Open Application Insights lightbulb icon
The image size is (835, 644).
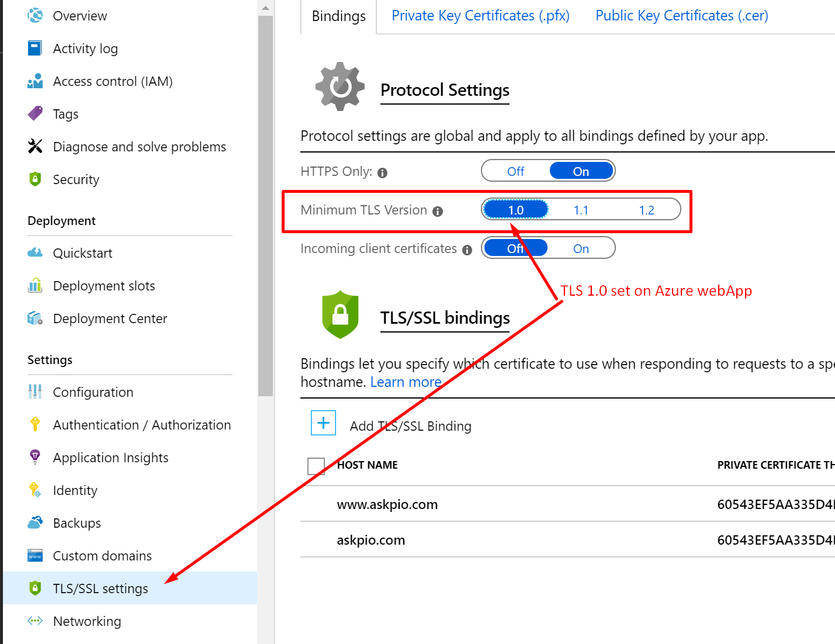(x=35, y=457)
